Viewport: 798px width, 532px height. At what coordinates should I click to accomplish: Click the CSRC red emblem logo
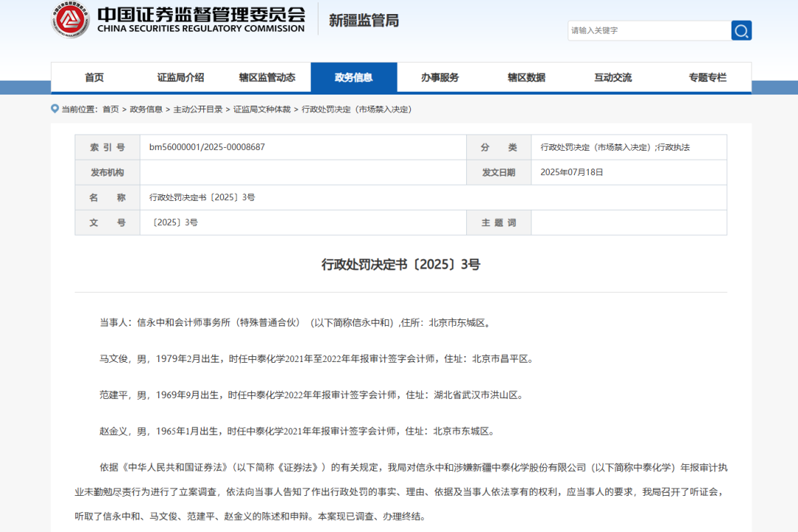coord(70,19)
